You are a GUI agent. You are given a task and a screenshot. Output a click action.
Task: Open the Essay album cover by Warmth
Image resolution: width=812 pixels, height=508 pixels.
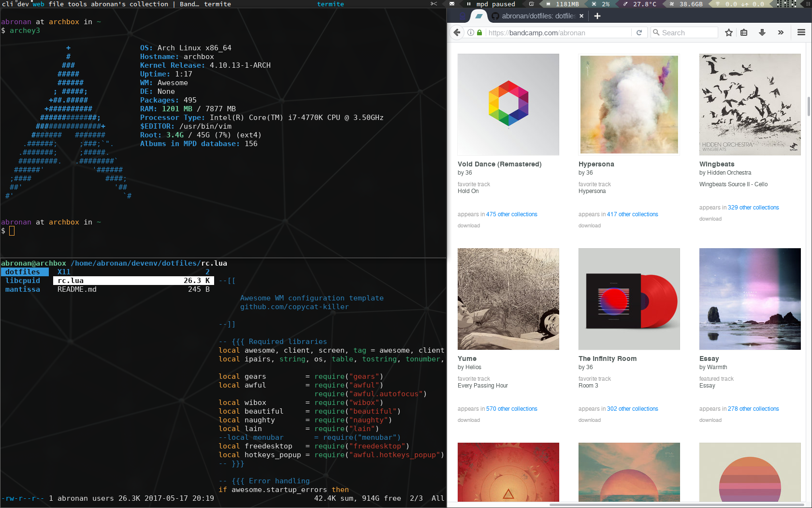coord(750,299)
